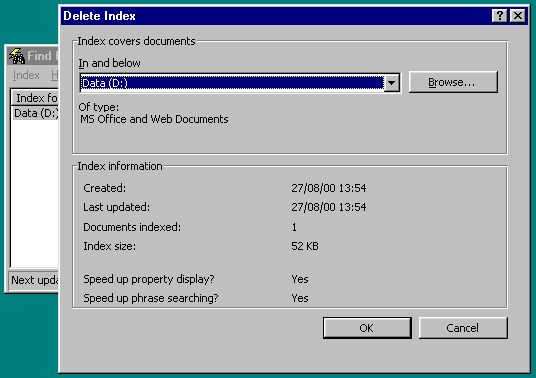
Task: Click the Next update status text in Find Fast
Action: coord(35,280)
